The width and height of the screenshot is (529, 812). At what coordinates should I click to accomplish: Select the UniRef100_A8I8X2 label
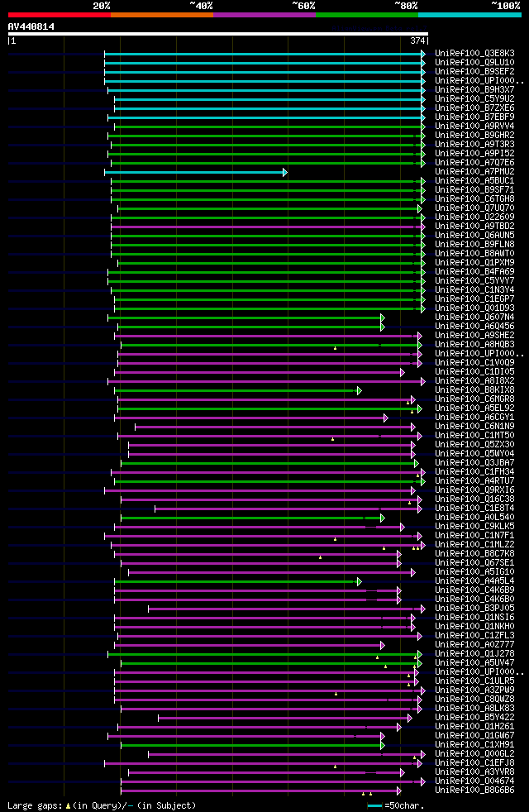pyautogui.click(x=474, y=381)
